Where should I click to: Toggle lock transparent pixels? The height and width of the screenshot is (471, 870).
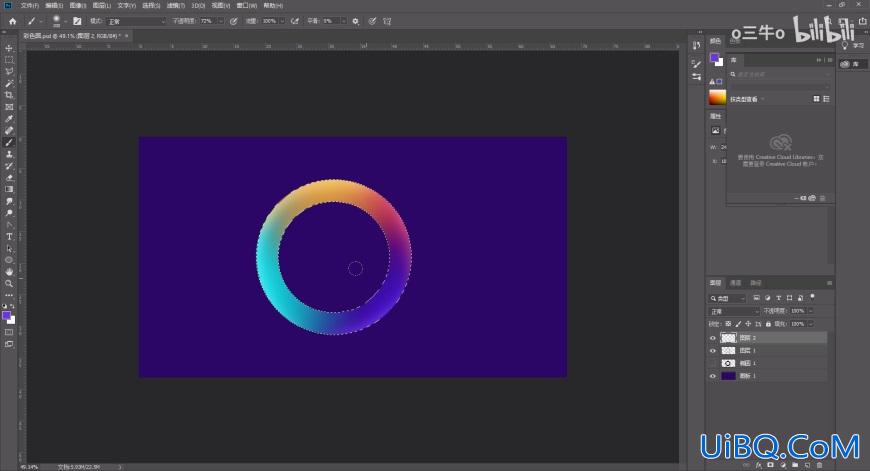click(x=728, y=324)
